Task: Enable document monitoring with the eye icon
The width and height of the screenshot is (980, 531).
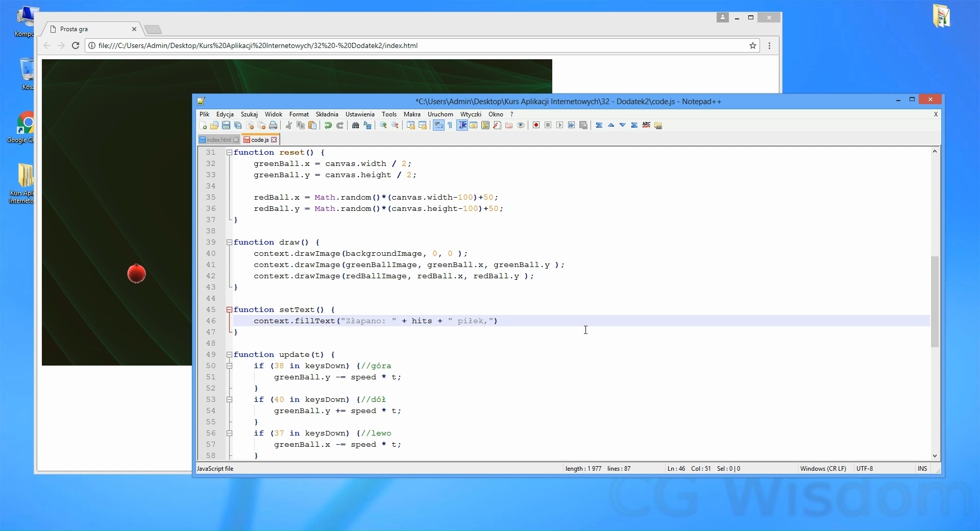Action: (x=521, y=126)
